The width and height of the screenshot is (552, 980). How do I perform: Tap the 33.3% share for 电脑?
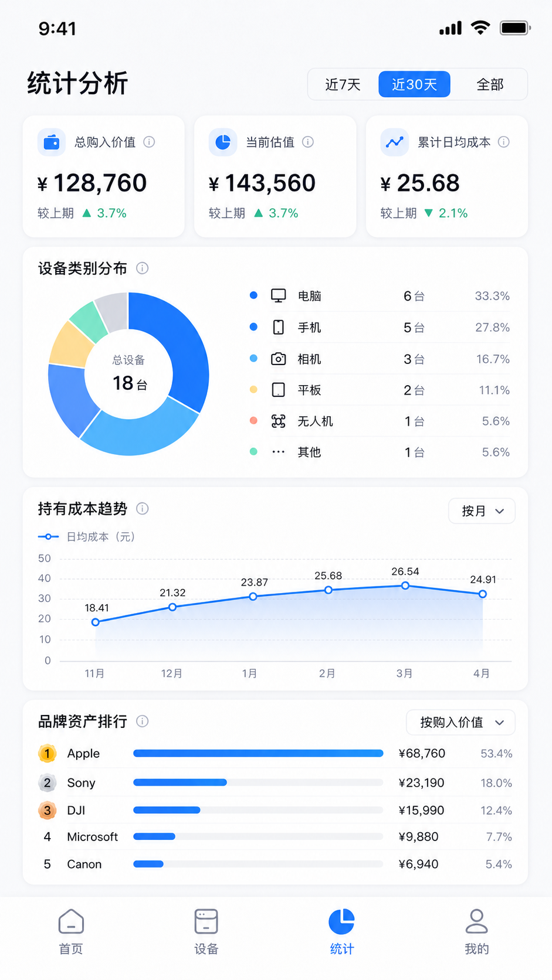pos(492,296)
